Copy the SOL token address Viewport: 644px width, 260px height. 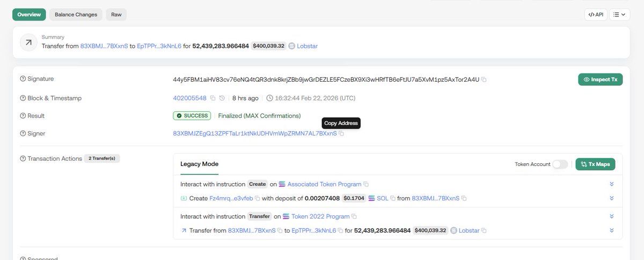click(393, 198)
